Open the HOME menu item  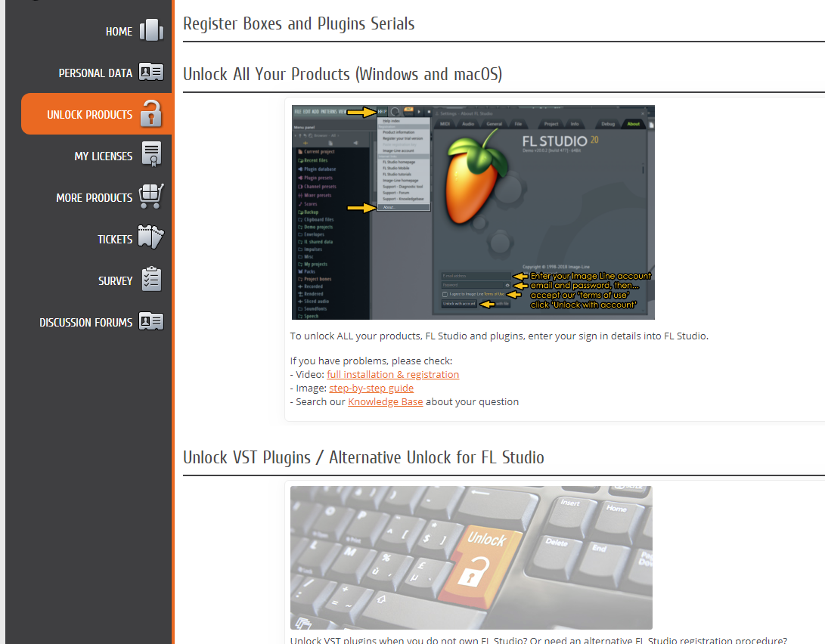[x=119, y=32]
